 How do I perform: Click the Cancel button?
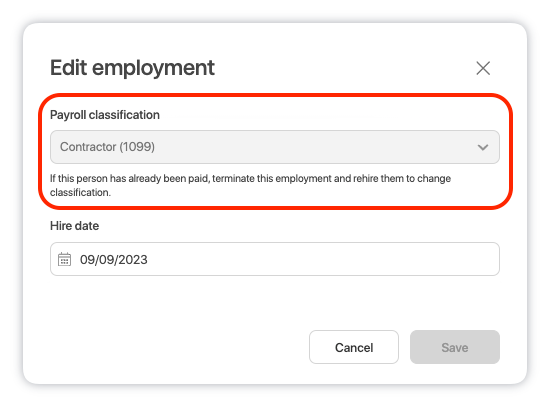click(354, 347)
